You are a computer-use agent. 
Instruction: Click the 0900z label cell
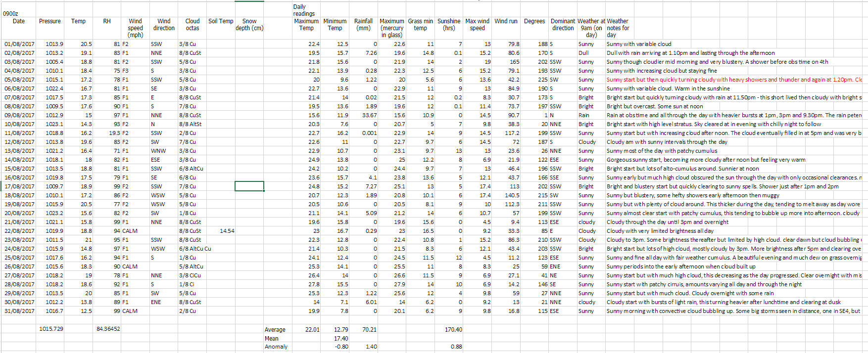11,14
